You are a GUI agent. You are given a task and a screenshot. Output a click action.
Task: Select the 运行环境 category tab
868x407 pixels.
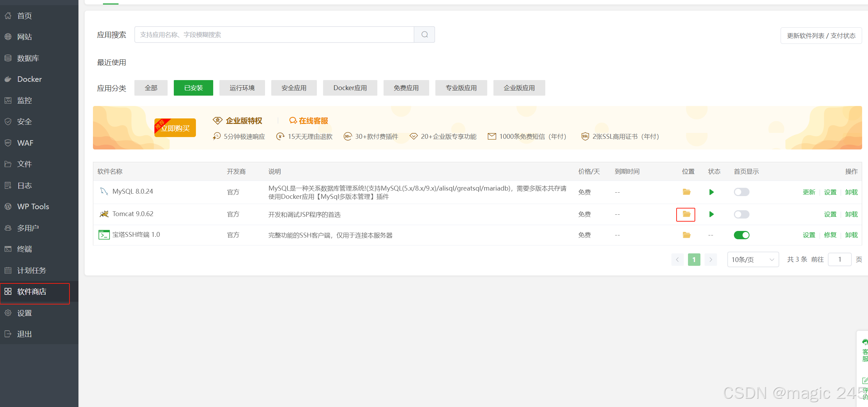(242, 88)
